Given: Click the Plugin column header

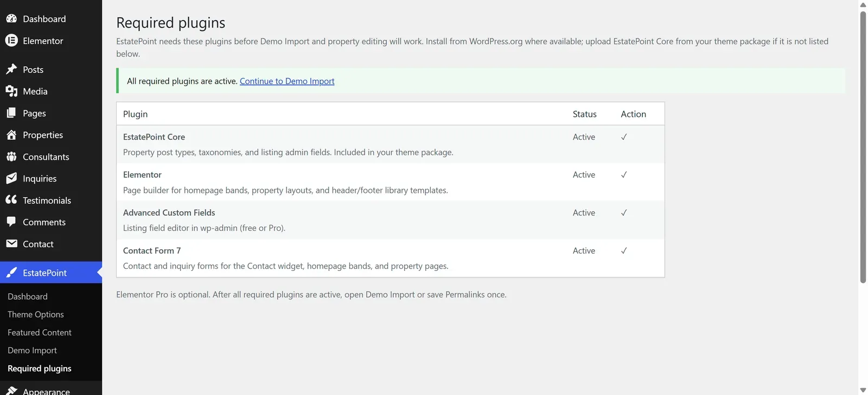Looking at the screenshot, I should (x=135, y=114).
